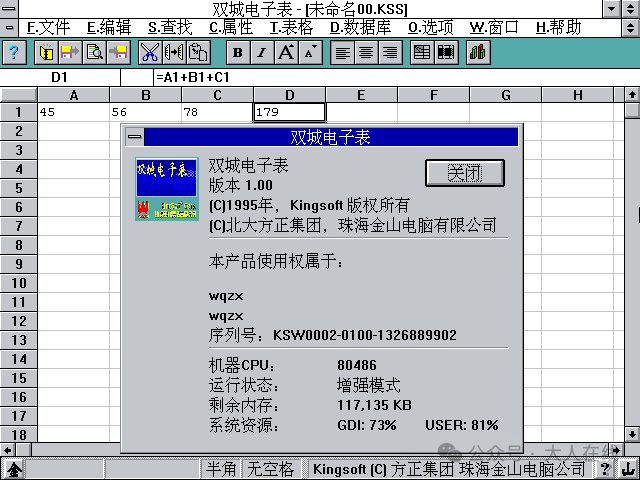This screenshot has width=640, height=480.
Task: Open the W.窗口 menu
Action: tap(494, 28)
